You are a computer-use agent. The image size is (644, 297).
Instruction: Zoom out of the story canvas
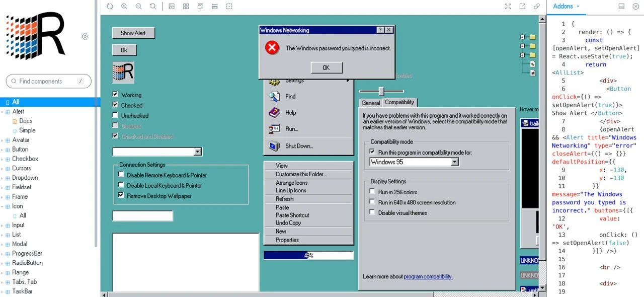[x=138, y=7]
